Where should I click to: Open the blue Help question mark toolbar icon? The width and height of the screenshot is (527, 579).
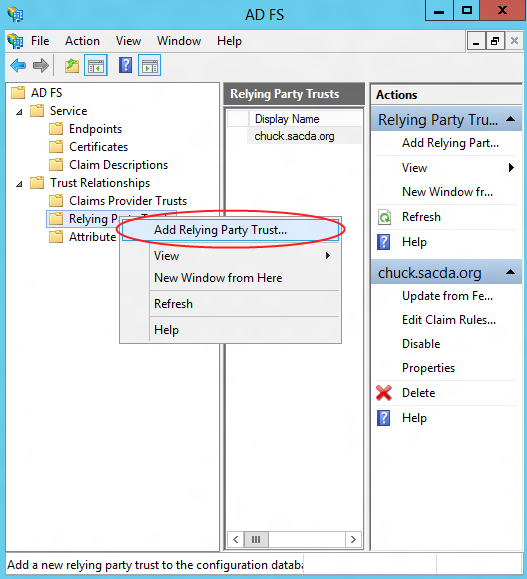pyautogui.click(x=125, y=65)
